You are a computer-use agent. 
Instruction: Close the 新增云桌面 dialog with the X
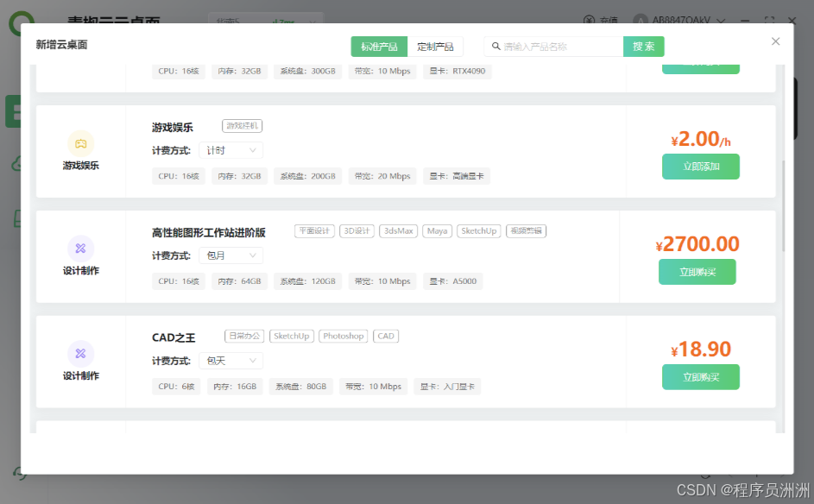pos(775,41)
